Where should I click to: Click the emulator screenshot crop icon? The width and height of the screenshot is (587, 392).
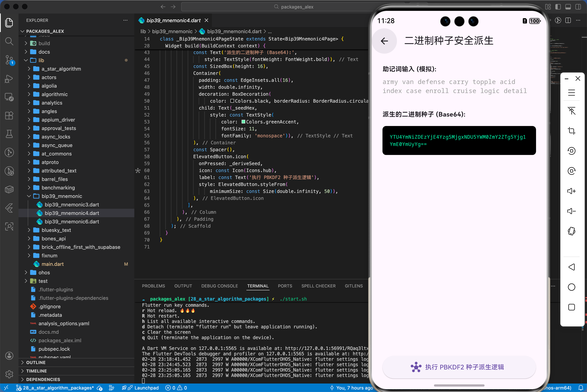coord(572,131)
